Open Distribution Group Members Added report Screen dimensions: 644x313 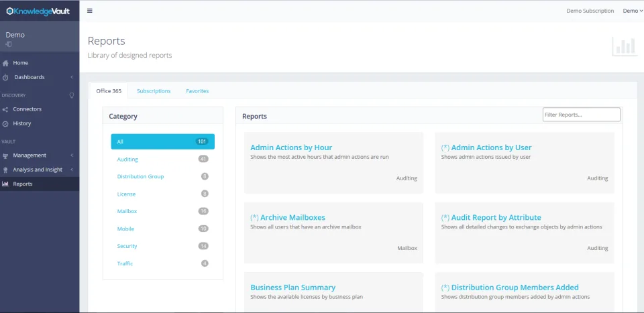point(510,288)
